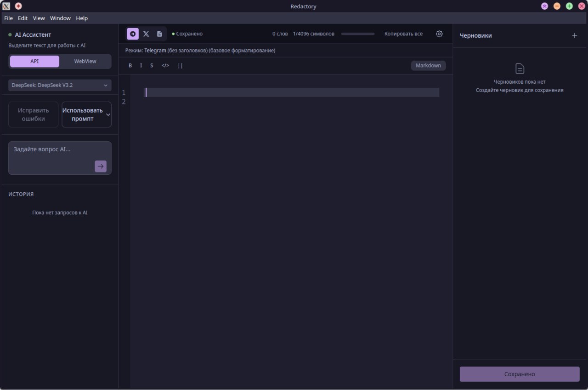The height and width of the screenshot is (390, 588).
Task: Open the Window menu
Action: (x=60, y=18)
